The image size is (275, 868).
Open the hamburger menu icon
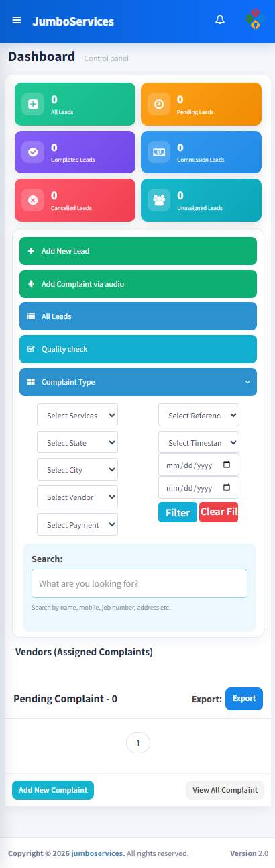(17, 20)
